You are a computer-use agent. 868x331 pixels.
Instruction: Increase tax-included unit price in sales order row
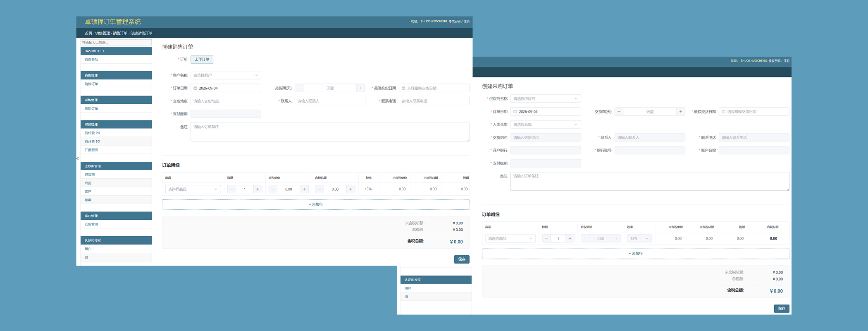click(304, 189)
